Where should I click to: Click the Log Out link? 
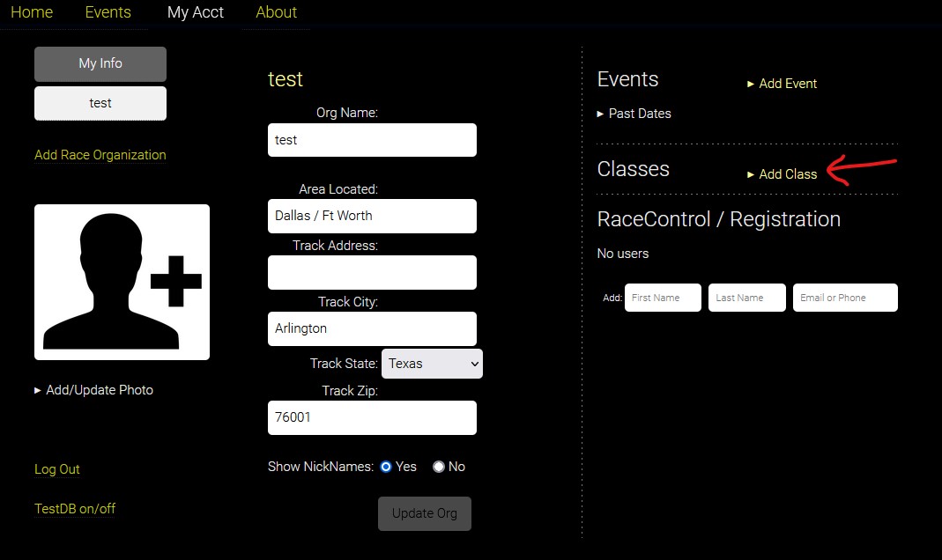tap(57, 469)
